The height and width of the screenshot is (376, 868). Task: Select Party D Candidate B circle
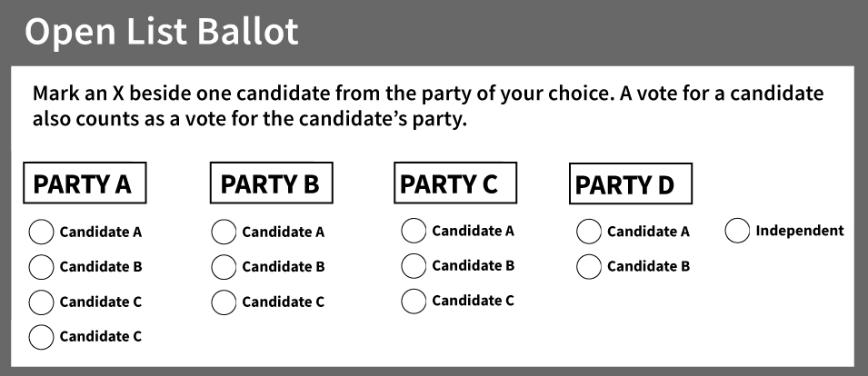click(x=588, y=266)
